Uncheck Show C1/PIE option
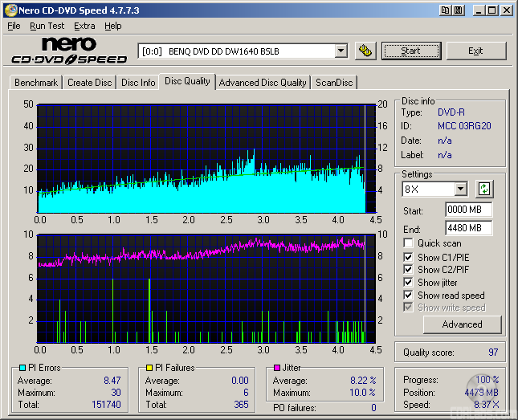This screenshot has height=420, width=518. point(409,257)
